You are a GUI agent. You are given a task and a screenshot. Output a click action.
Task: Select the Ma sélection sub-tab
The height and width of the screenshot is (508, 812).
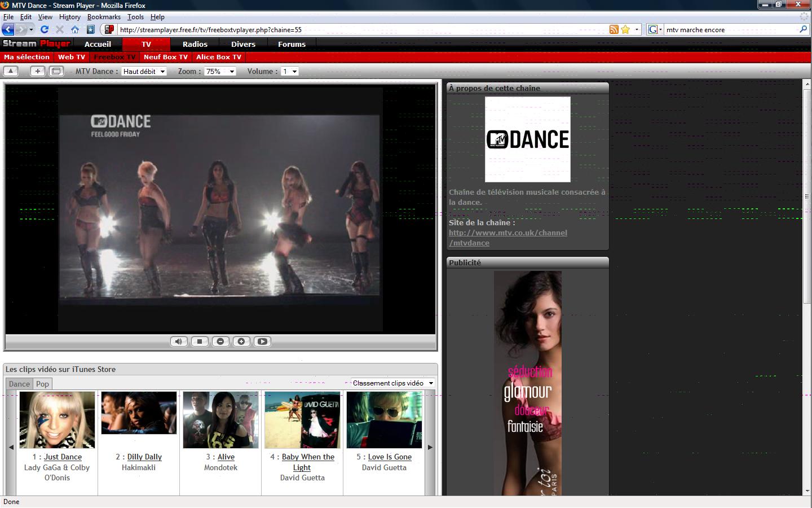point(27,57)
